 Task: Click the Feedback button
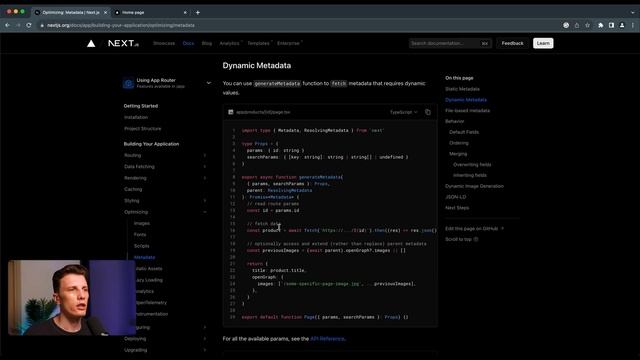[x=512, y=43]
